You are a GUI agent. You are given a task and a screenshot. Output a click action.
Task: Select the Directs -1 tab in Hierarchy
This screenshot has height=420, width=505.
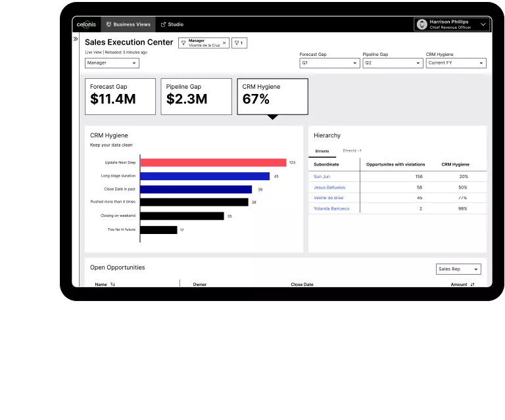click(352, 151)
